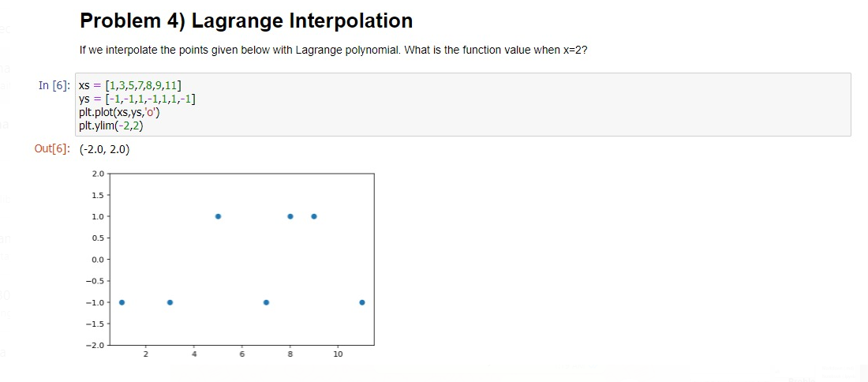Place cursor in the xs list line
The height and width of the screenshot is (382, 868).
pyautogui.click(x=131, y=86)
